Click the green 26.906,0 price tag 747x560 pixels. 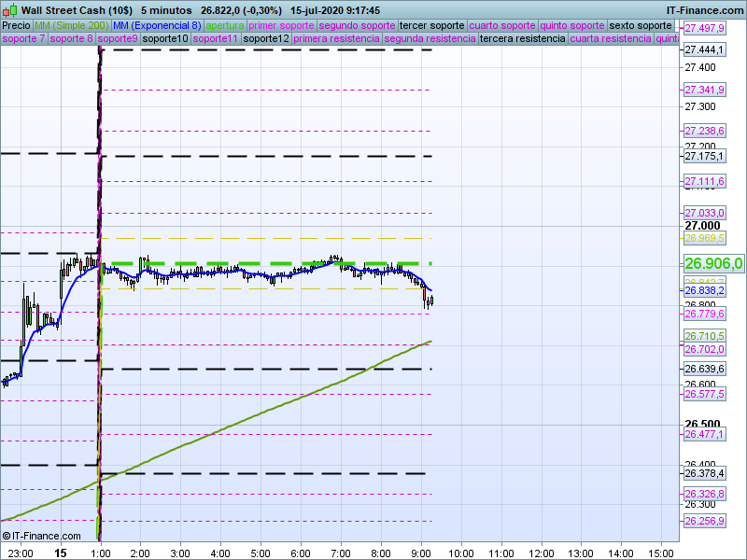713,263
